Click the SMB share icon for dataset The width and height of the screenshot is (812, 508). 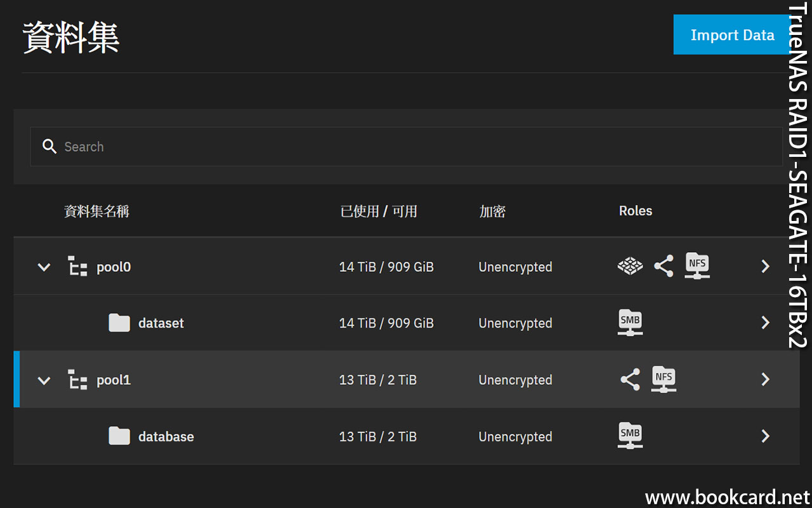tap(630, 323)
